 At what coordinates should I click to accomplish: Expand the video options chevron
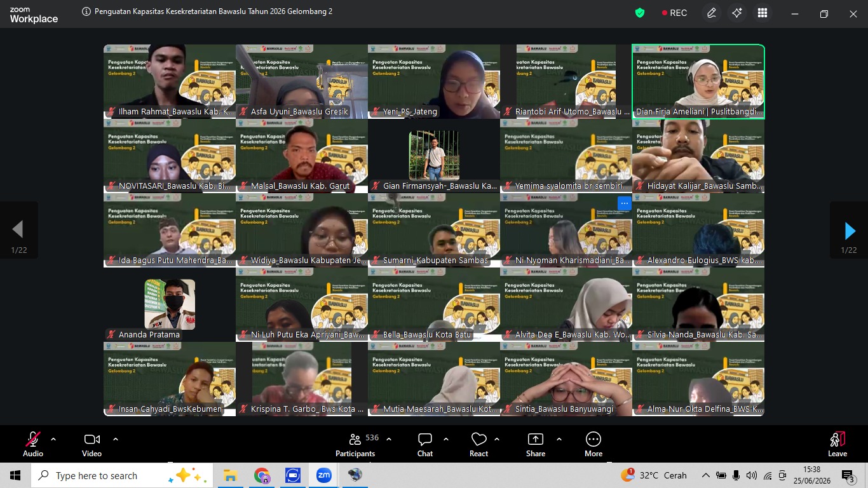[x=116, y=439]
